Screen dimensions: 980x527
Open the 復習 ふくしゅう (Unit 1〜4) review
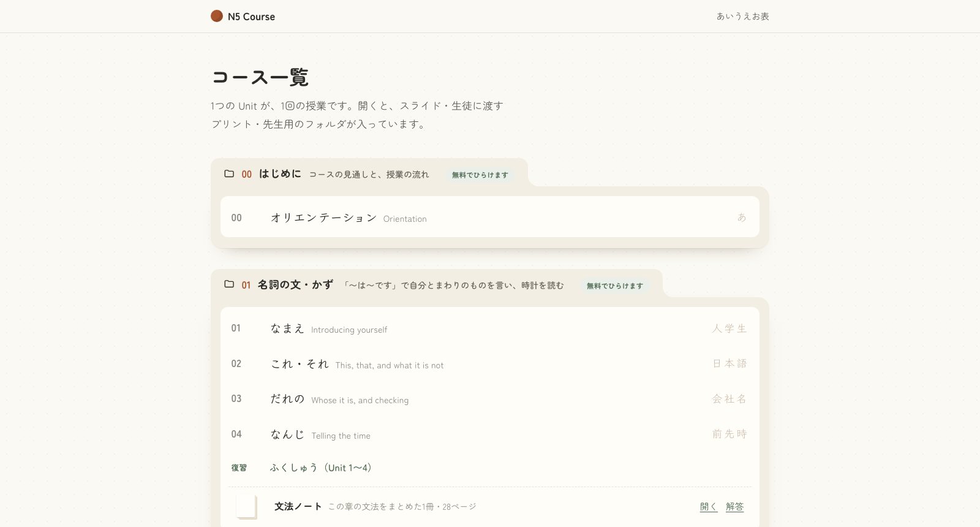490,468
